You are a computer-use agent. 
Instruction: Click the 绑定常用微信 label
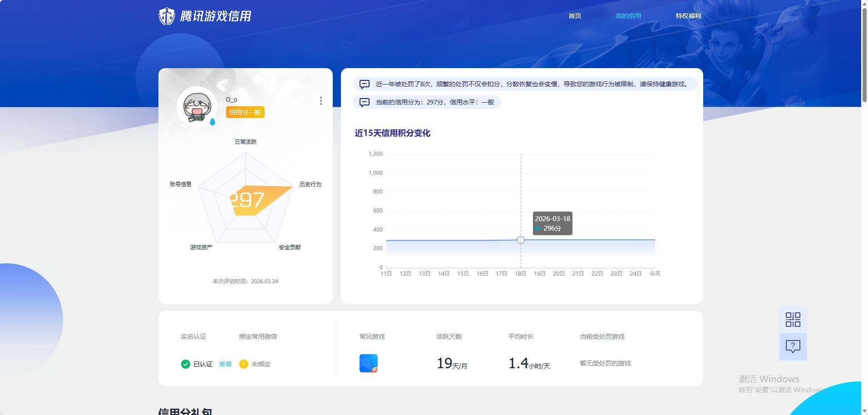tap(258, 336)
